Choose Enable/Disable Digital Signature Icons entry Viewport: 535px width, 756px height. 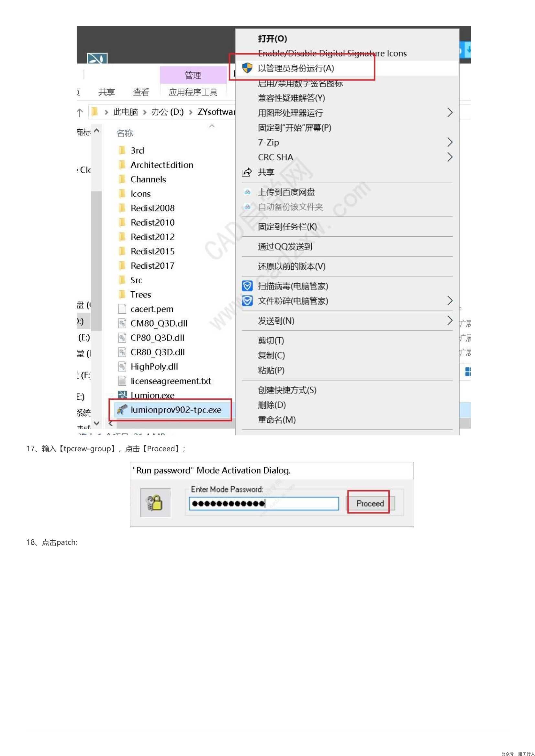pos(332,53)
